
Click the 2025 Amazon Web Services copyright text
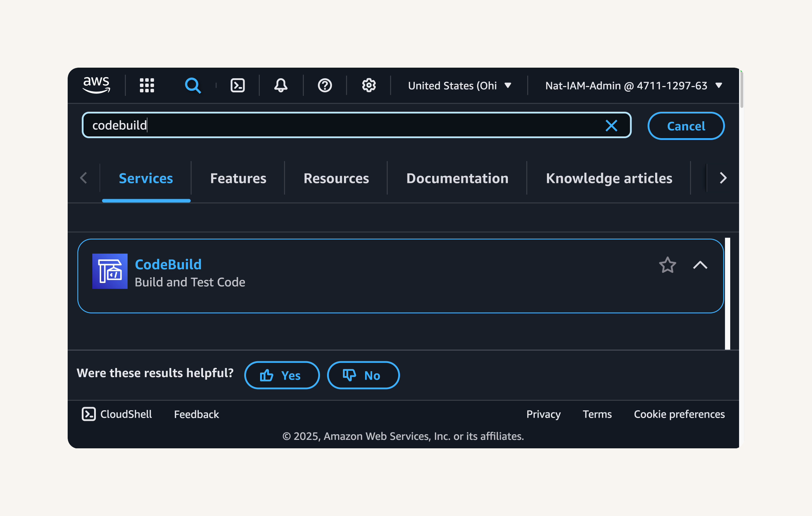click(x=403, y=436)
